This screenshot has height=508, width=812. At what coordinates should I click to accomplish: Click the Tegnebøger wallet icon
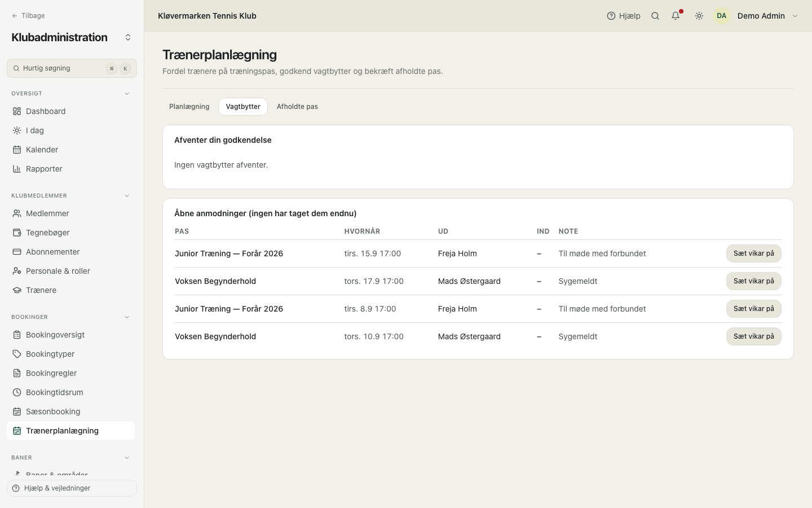coord(17,233)
